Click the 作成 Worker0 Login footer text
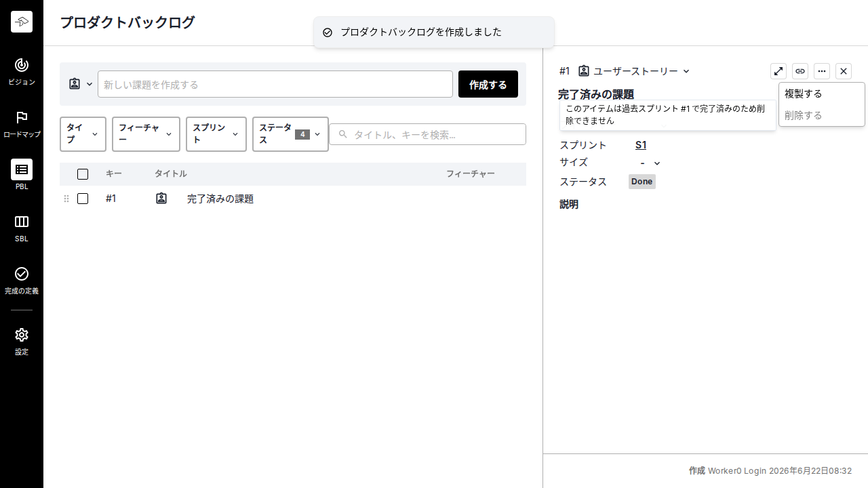 coord(770,470)
